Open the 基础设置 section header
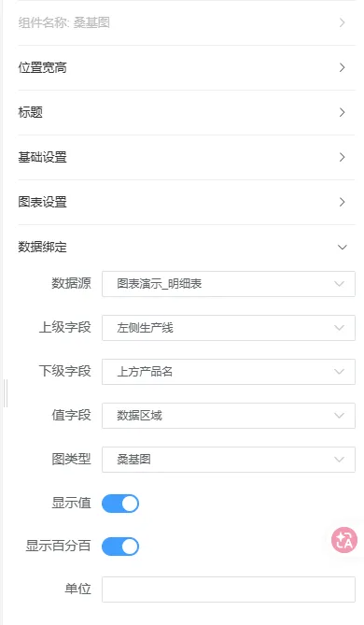364x625 pixels. tap(187, 158)
